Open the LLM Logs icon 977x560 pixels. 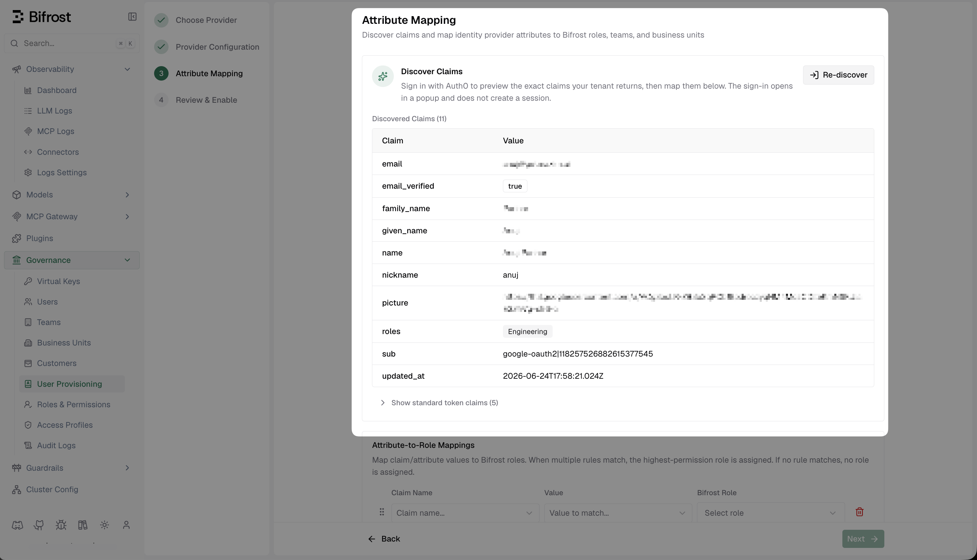pyautogui.click(x=28, y=111)
